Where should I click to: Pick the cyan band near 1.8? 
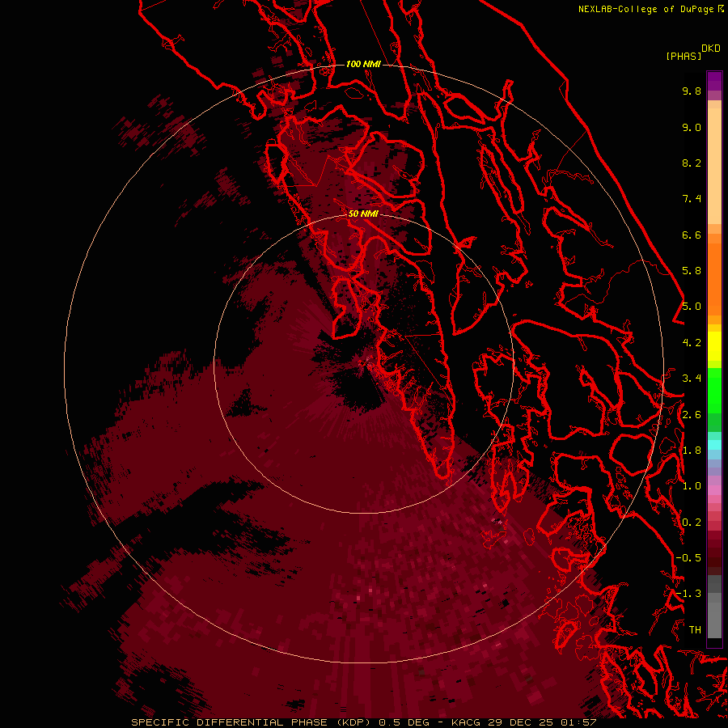click(x=714, y=445)
